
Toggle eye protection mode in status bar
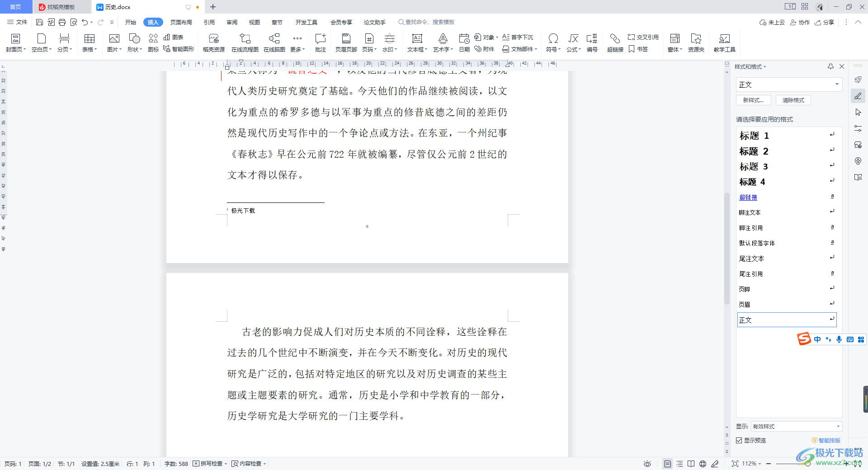(647, 464)
